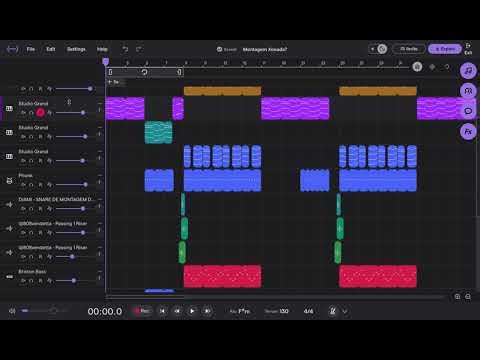Image resolution: width=480 pixels, height=360 pixels.
Task: Open the loops and sounds library
Action: pyautogui.click(x=468, y=71)
